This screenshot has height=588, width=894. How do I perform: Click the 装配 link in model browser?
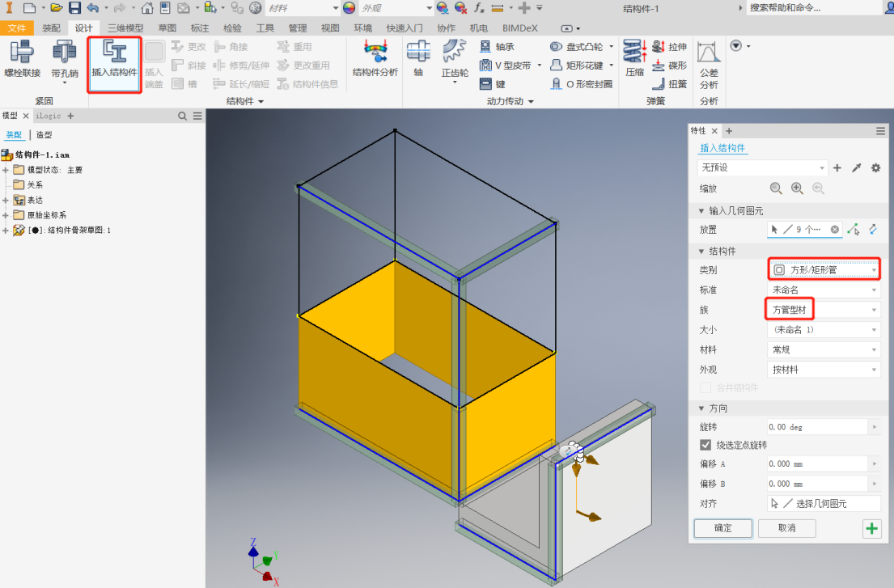(14, 135)
